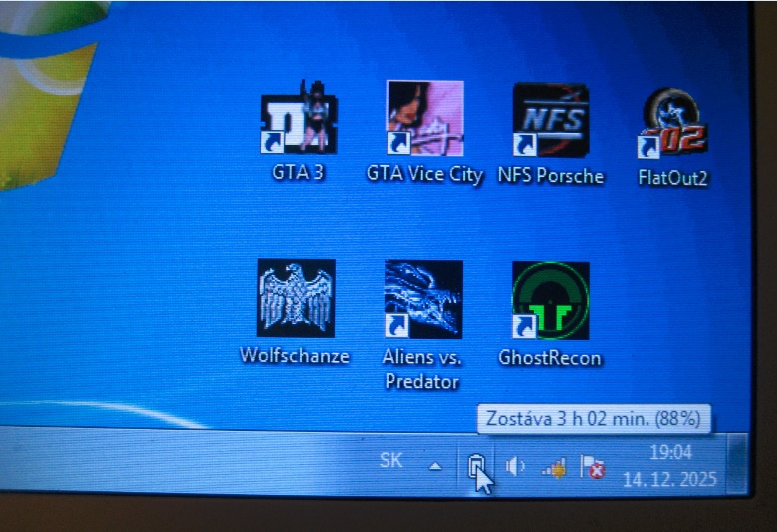Select the Wolfschanze eagle icon

(296, 298)
